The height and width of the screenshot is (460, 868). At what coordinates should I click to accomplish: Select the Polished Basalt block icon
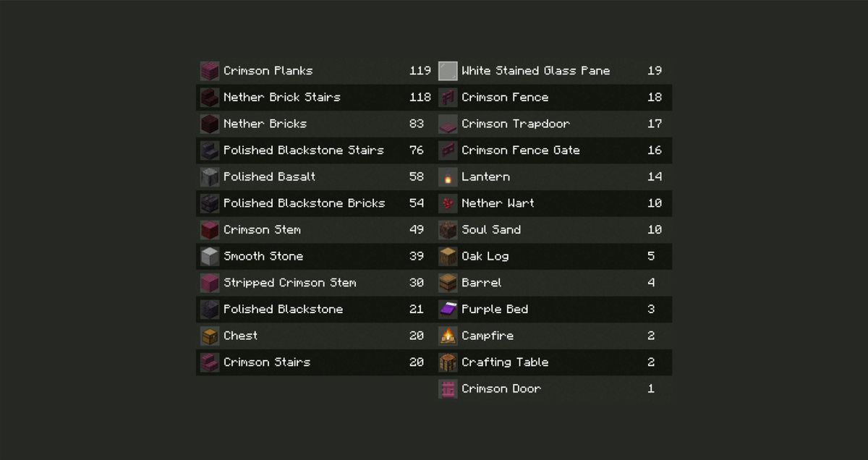pyautogui.click(x=210, y=177)
